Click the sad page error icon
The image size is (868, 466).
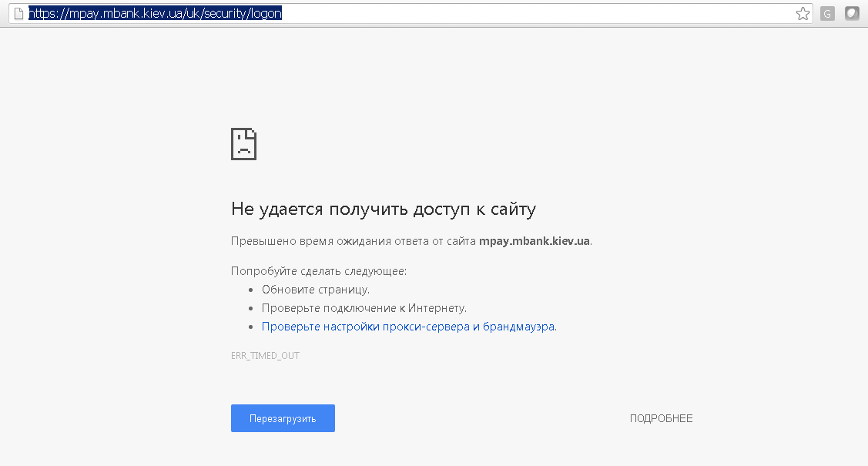[x=243, y=144]
